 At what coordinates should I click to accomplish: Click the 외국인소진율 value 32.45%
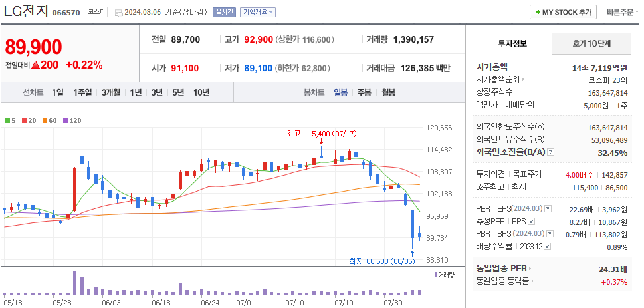(x=612, y=153)
